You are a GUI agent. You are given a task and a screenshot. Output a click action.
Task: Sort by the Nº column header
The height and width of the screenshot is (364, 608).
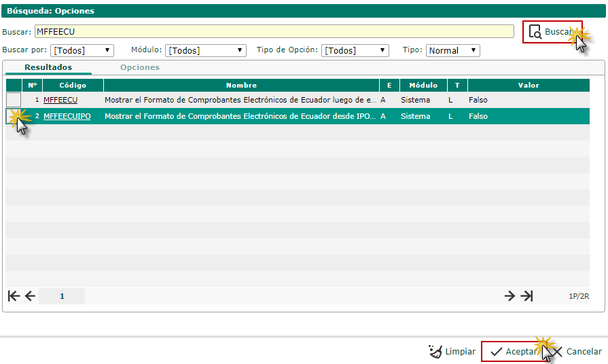[32, 86]
